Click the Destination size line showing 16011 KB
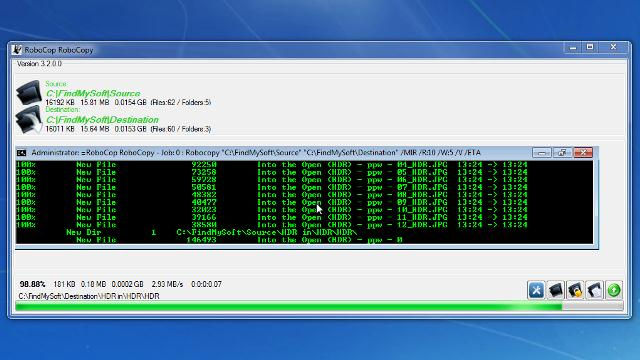The image size is (640, 360). pyautogui.click(x=128, y=129)
